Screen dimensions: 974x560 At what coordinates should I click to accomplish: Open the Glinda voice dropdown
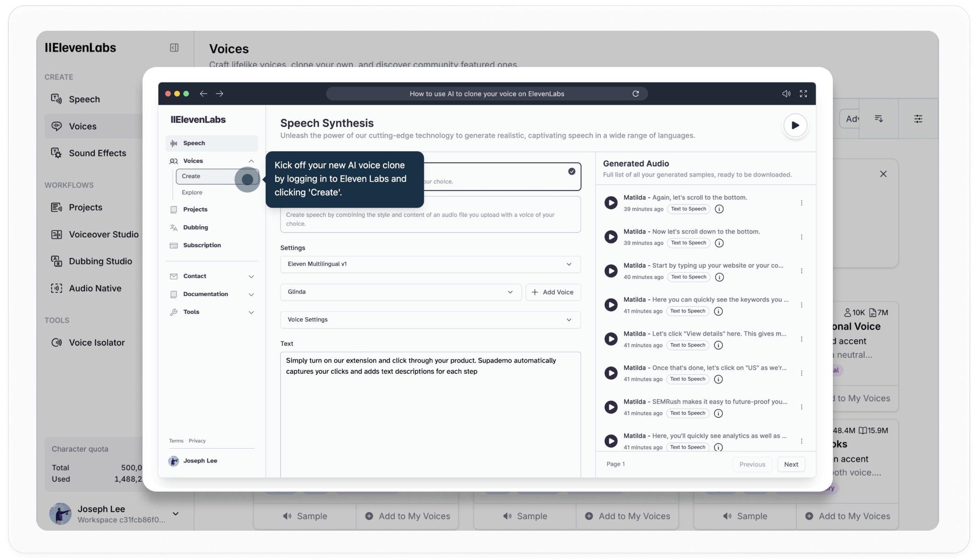point(401,292)
